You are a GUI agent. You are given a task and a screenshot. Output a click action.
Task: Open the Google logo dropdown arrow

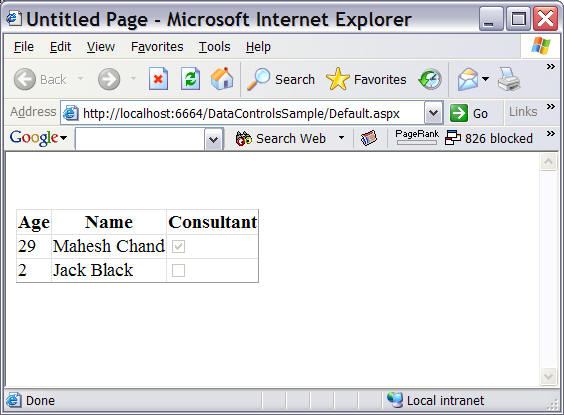(x=63, y=138)
